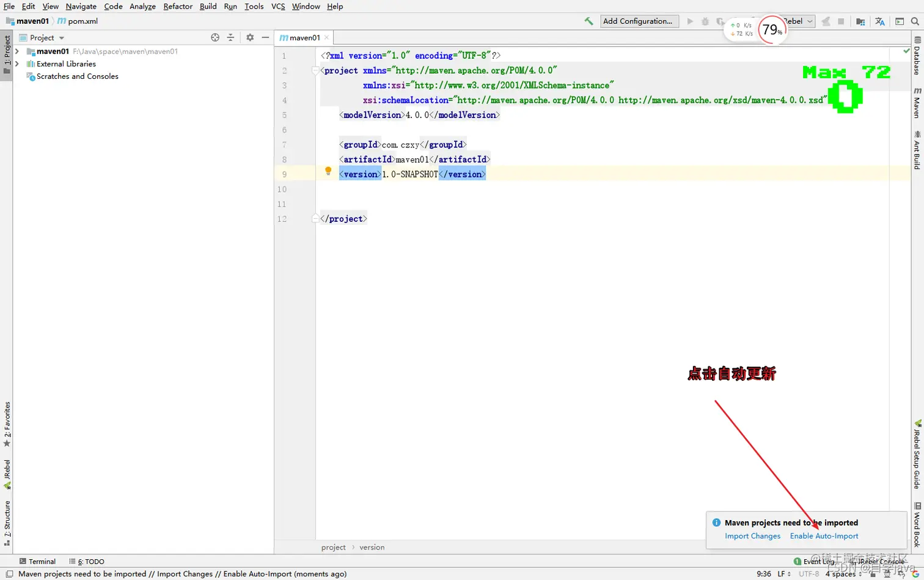
Task: Collapse the project tag fold marker
Action: tap(315, 70)
